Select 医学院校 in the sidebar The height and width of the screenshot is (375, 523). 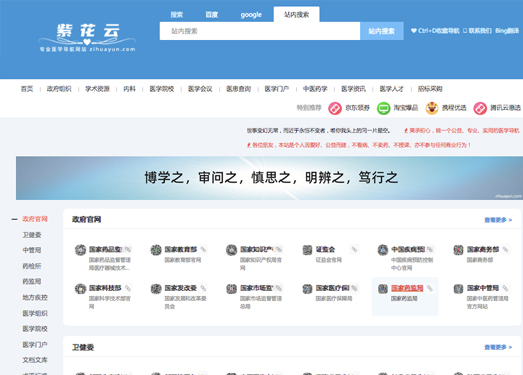click(35, 329)
